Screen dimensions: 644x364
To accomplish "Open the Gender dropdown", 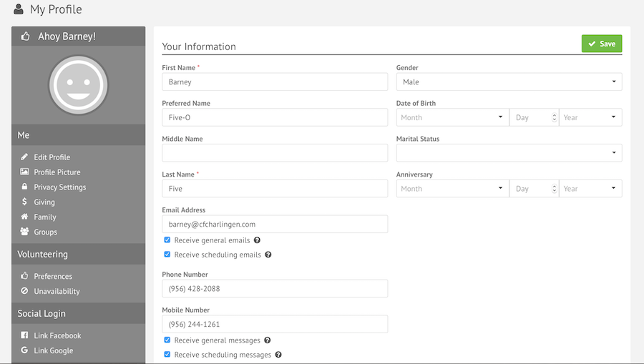I will pyautogui.click(x=509, y=82).
